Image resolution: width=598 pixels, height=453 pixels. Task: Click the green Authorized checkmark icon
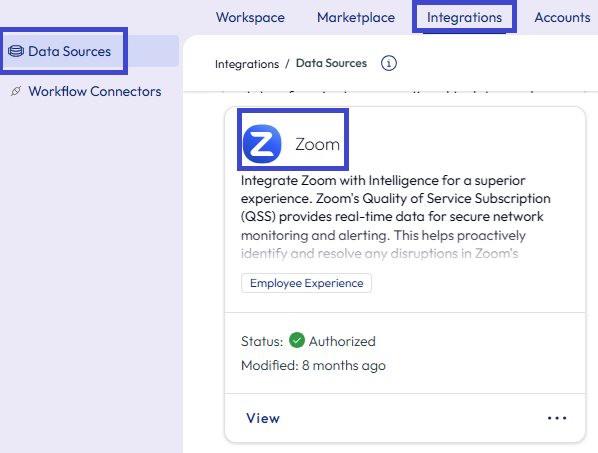point(297,340)
